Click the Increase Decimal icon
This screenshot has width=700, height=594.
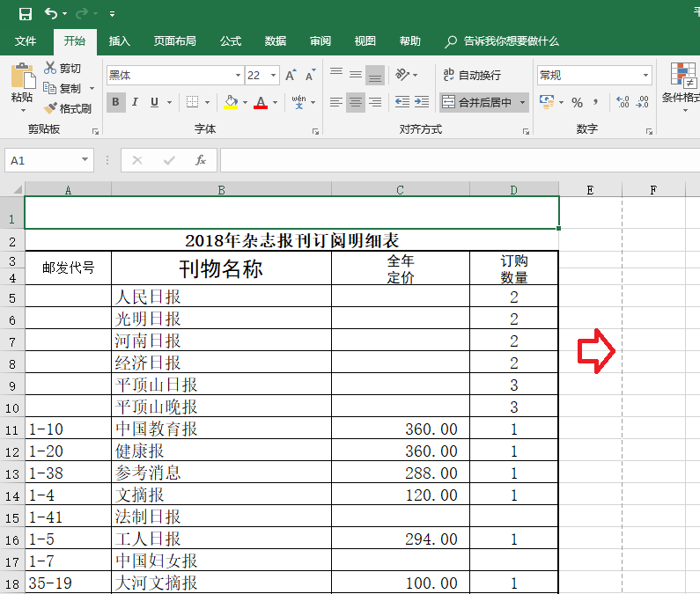pos(623,102)
